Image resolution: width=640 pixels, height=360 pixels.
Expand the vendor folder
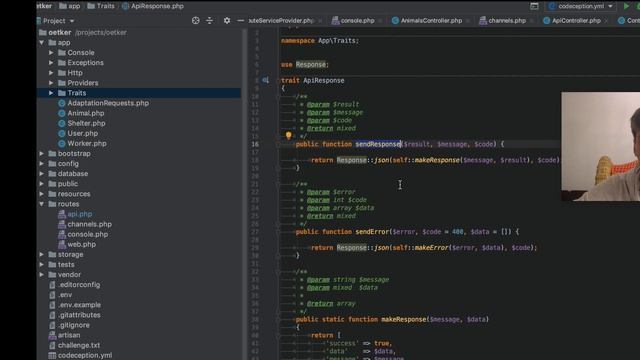click(42, 275)
